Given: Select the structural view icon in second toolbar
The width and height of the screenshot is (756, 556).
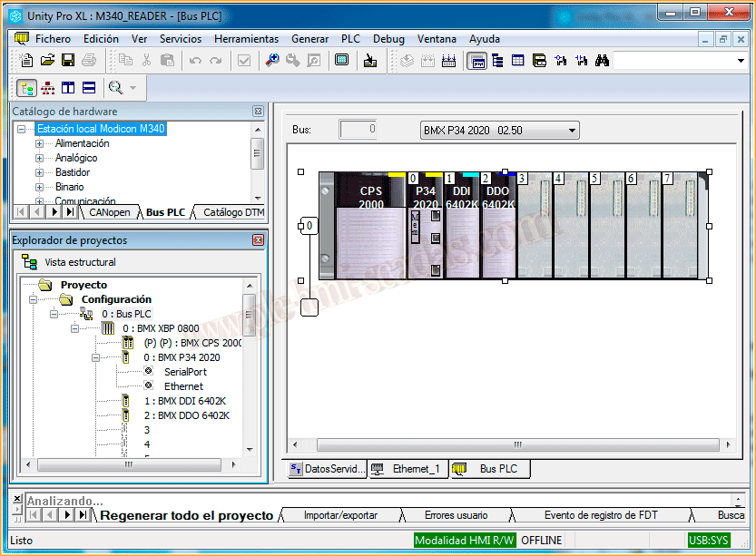Looking at the screenshot, I should point(26,87).
